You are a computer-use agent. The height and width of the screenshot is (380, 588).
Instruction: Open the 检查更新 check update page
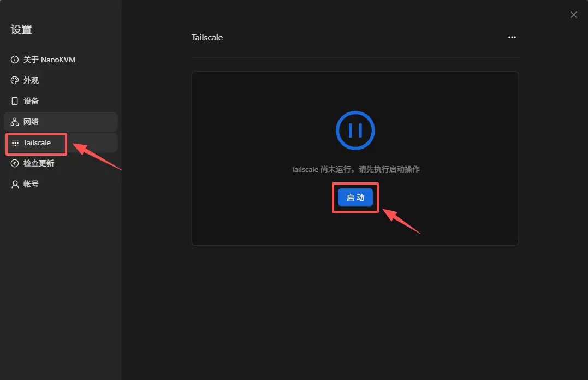point(61,163)
